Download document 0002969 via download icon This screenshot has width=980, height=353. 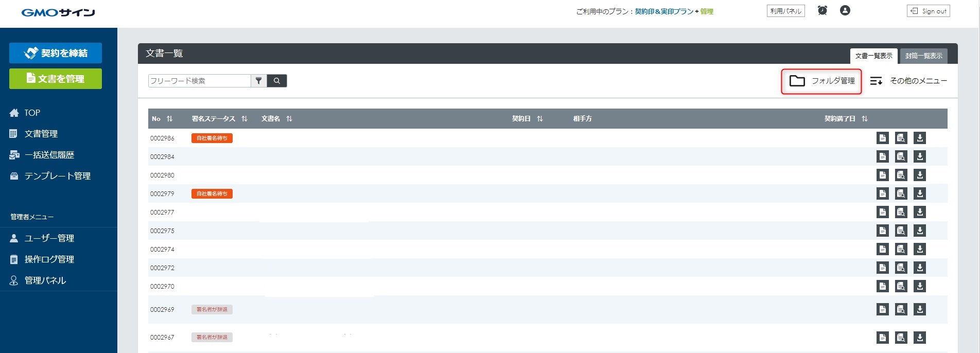(x=920, y=309)
